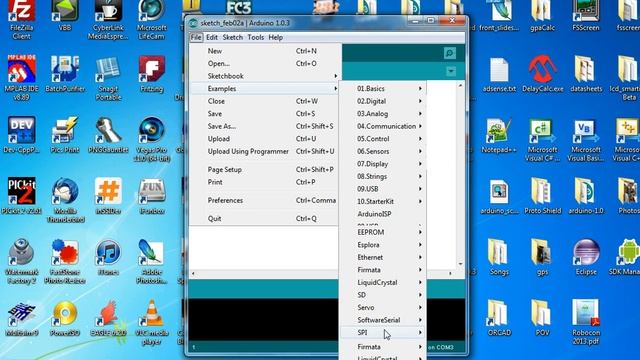The image size is (640, 360).
Task: Click the horizontal scrollbar left arrow
Action: (193, 273)
